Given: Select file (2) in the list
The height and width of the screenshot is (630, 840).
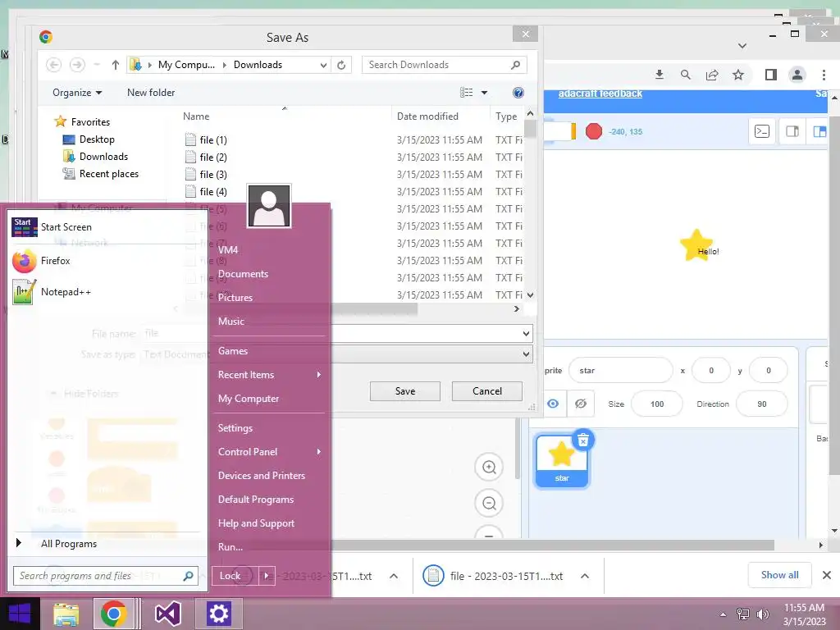Looking at the screenshot, I should pyautogui.click(x=213, y=157).
